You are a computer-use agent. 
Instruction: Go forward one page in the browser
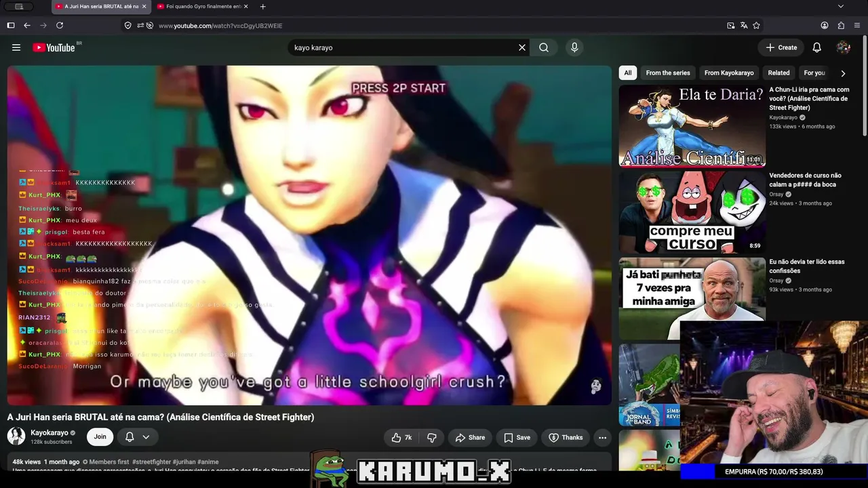click(x=43, y=26)
